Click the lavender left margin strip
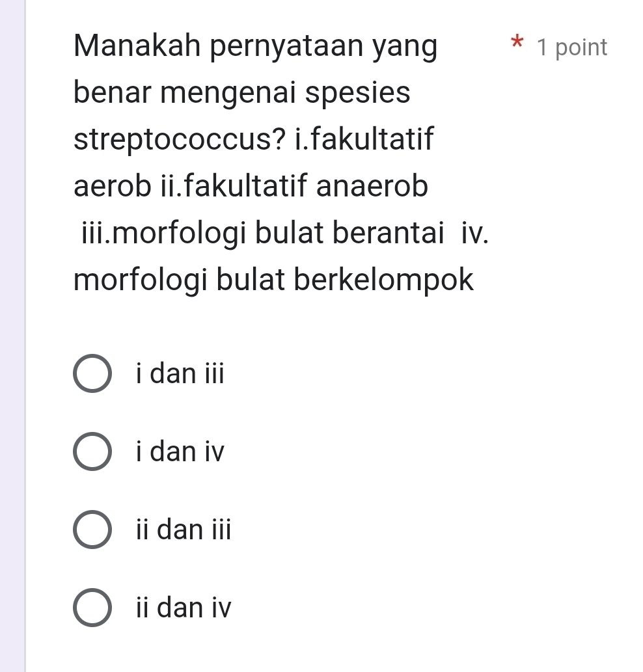 click(12, 336)
